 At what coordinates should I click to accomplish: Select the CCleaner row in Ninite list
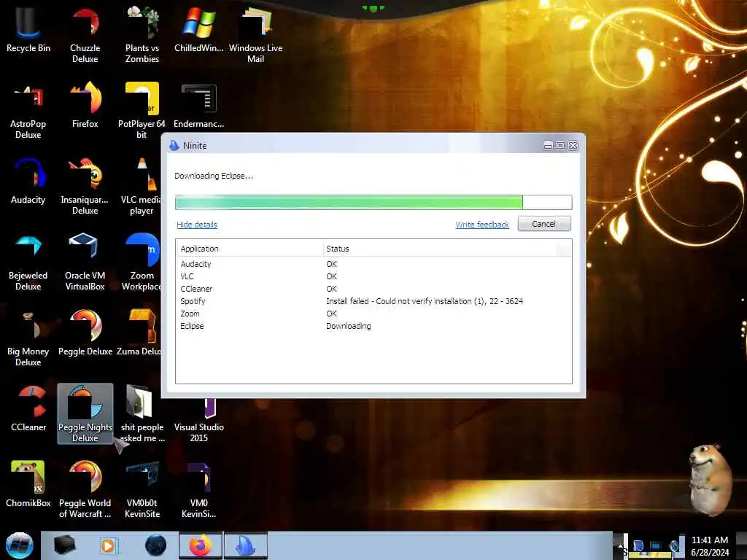coord(373,289)
